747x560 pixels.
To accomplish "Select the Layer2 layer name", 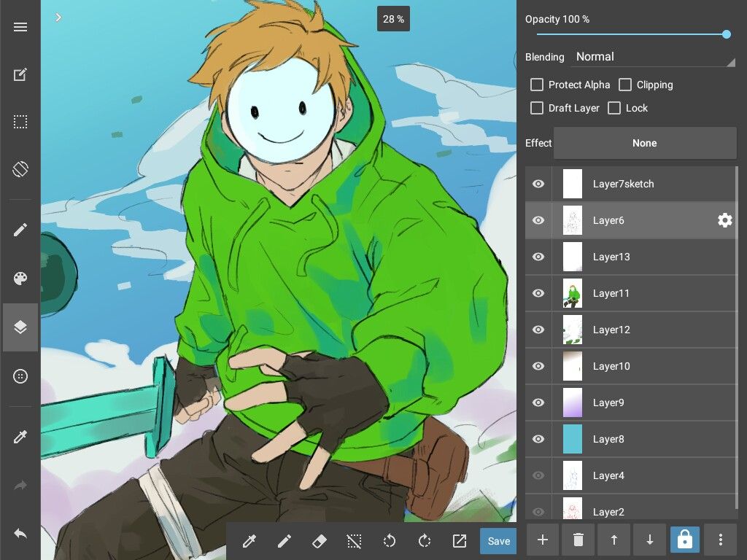I will click(x=608, y=512).
